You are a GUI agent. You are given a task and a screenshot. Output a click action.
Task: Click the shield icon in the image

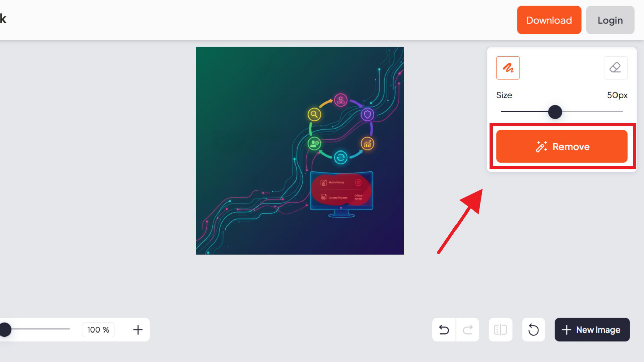368,115
